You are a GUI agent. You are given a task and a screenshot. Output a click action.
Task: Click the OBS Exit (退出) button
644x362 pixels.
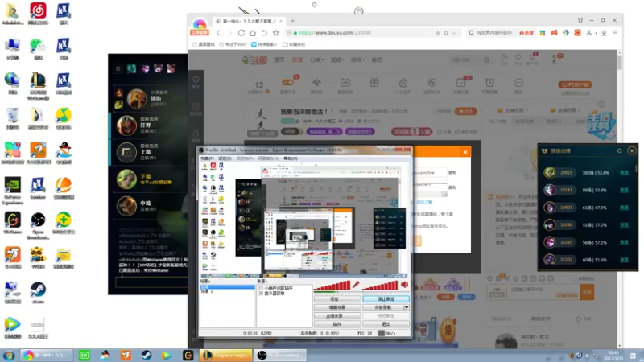[x=386, y=324]
